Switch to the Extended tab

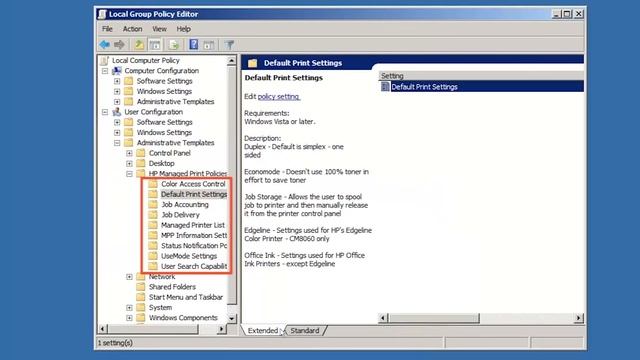pos(263,331)
